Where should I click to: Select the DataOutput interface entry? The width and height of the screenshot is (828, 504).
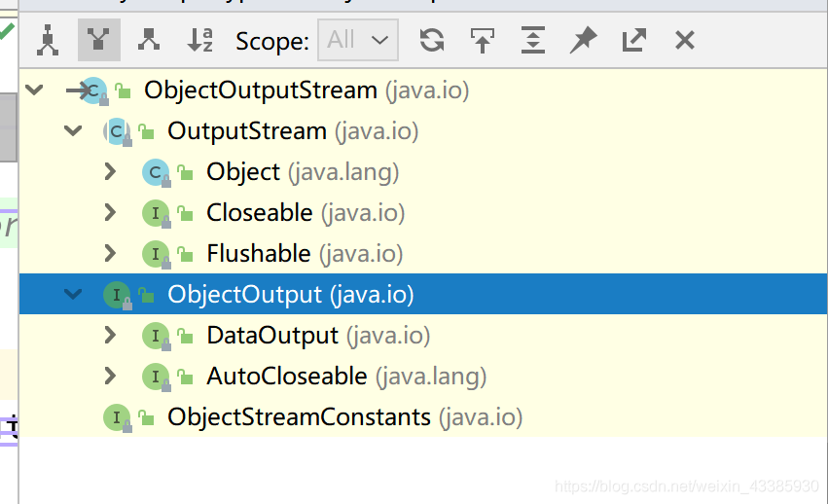pos(271,336)
